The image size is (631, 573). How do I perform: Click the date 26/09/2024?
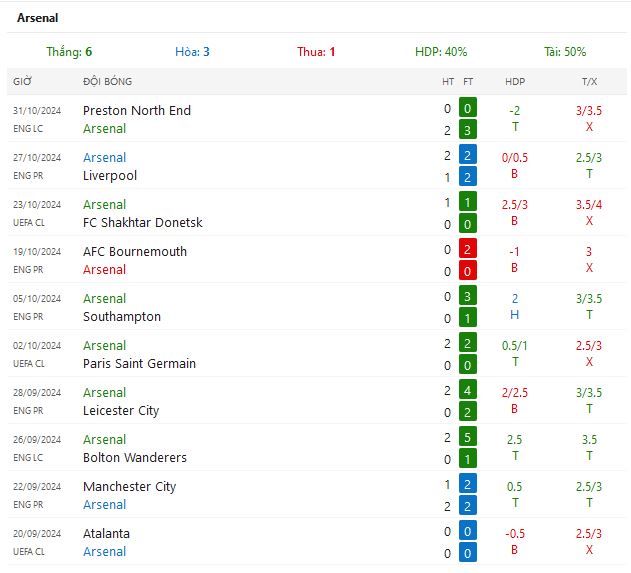click(x=37, y=440)
